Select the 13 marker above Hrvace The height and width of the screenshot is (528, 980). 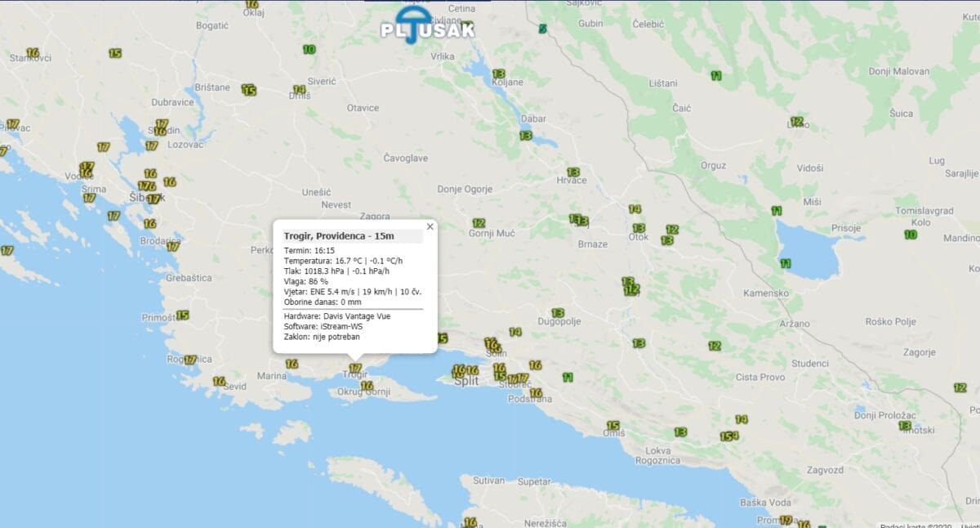(x=572, y=172)
